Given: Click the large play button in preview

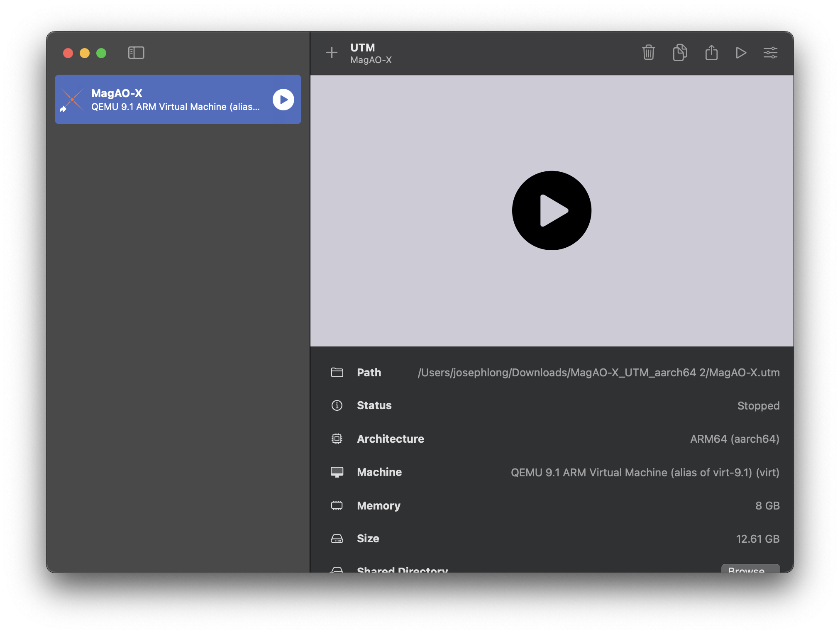Looking at the screenshot, I should click(x=552, y=210).
